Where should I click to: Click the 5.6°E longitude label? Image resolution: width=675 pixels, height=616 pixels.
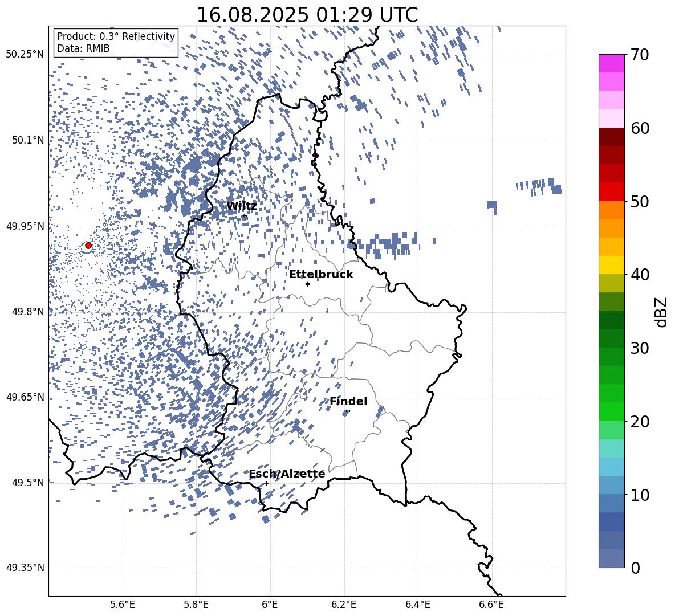[123, 605]
